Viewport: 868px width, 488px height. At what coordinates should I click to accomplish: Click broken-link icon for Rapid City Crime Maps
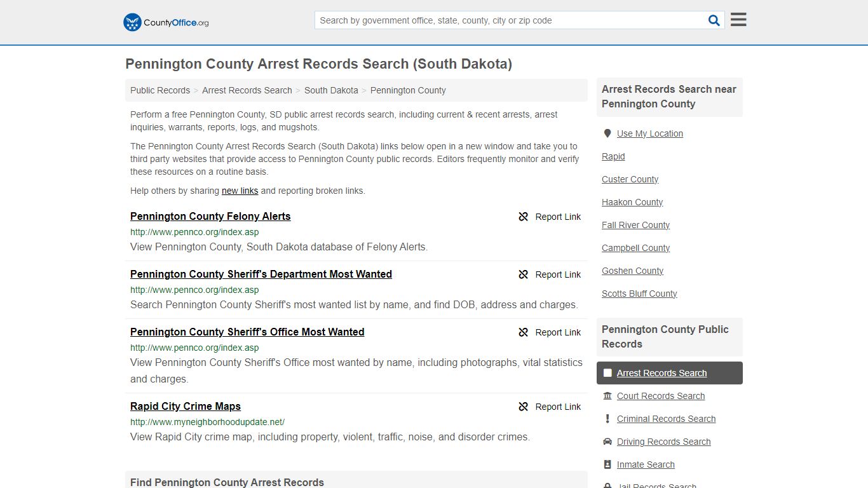(524, 407)
